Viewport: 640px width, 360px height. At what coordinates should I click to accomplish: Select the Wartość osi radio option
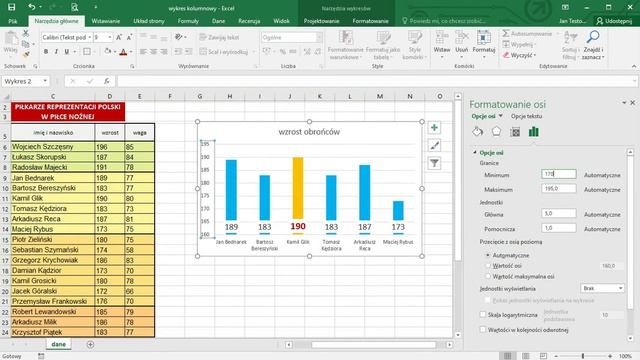click(487, 266)
